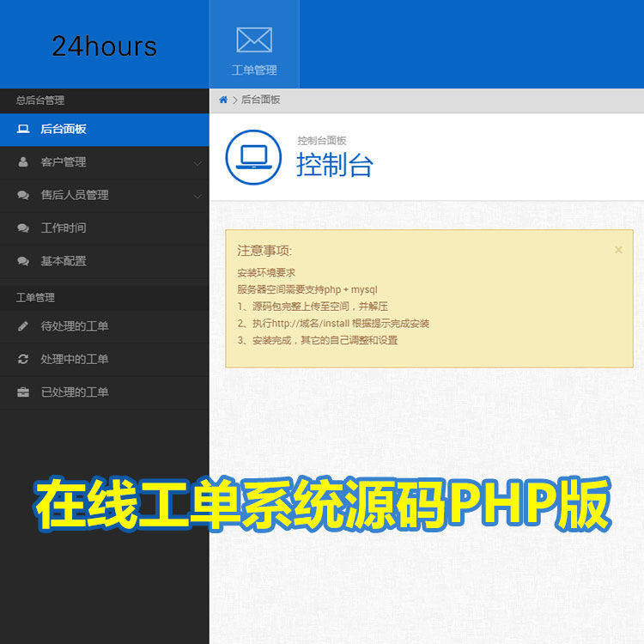This screenshot has height=644, width=644.
Task: Click the large circular laptop console icon
Action: pyautogui.click(x=253, y=157)
